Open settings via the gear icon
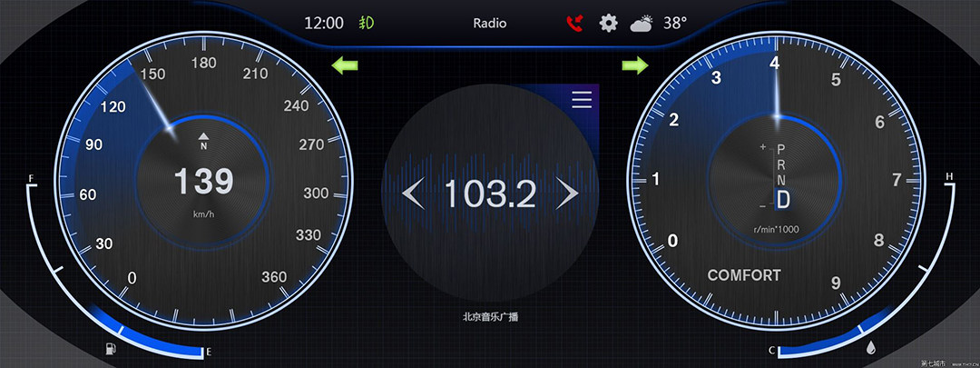The width and height of the screenshot is (980, 368). pos(608,23)
